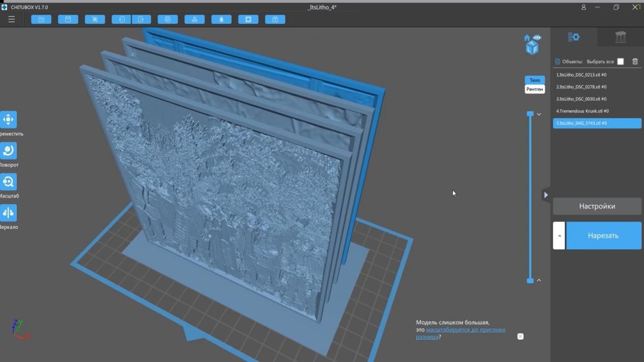Switch to Тело (solid) view mode
Screen dimensions: 644x362
coord(535,80)
